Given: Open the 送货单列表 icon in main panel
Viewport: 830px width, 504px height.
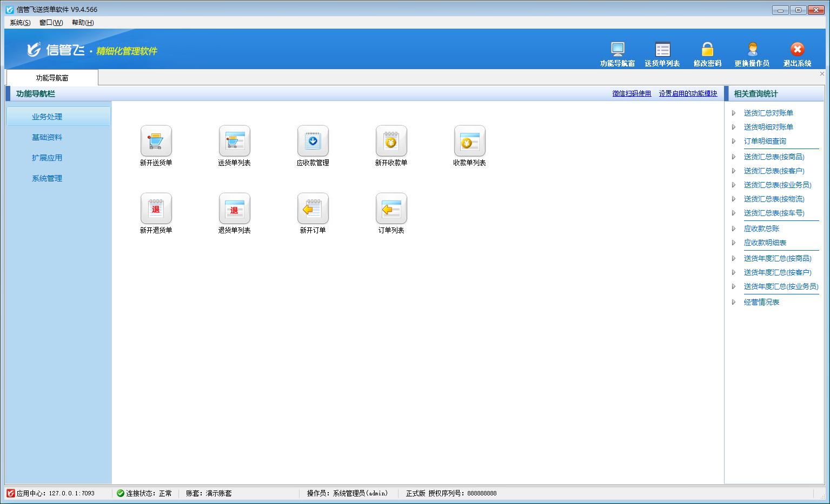Looking at the screenshot, I should (x=234, y=141).
